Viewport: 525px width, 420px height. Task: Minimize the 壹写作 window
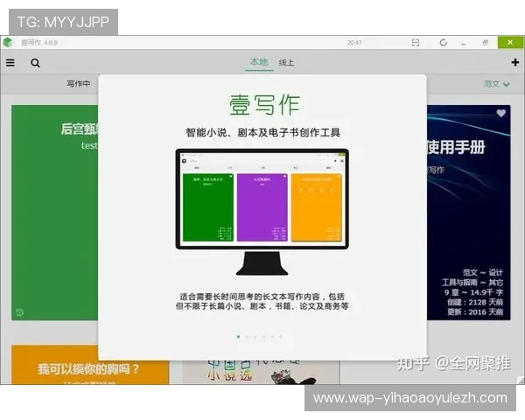464,43
